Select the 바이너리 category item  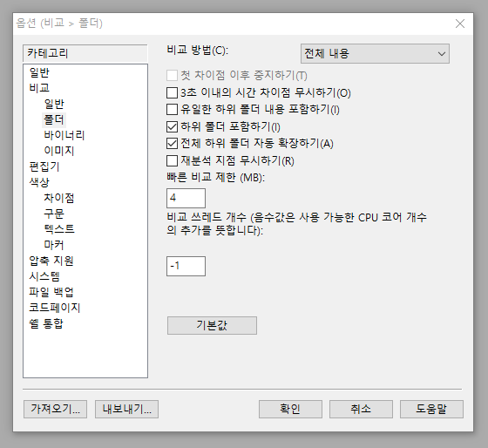pos(64,135)
